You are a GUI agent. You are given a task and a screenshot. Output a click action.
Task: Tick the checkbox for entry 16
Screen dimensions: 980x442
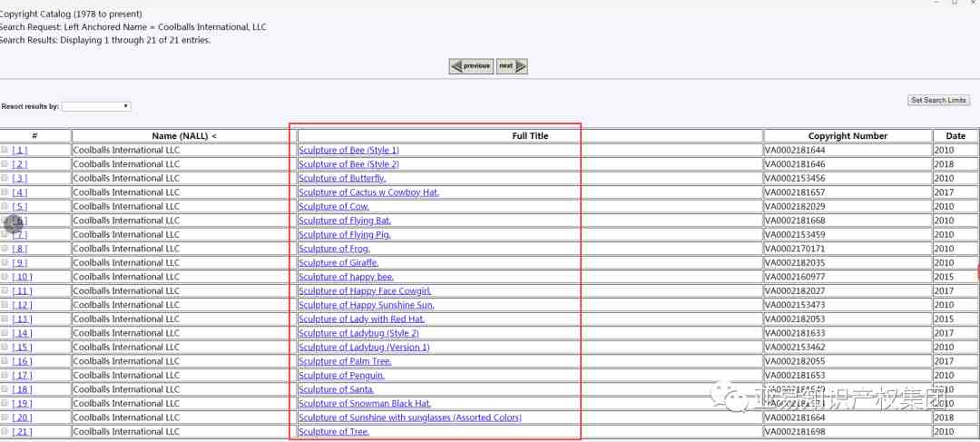click(5, 360)
